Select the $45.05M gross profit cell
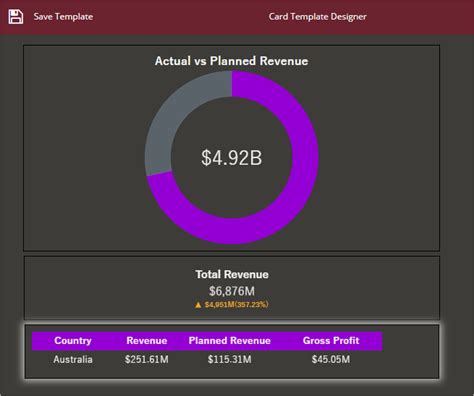 pyautogui.click(x=331, y=359)
